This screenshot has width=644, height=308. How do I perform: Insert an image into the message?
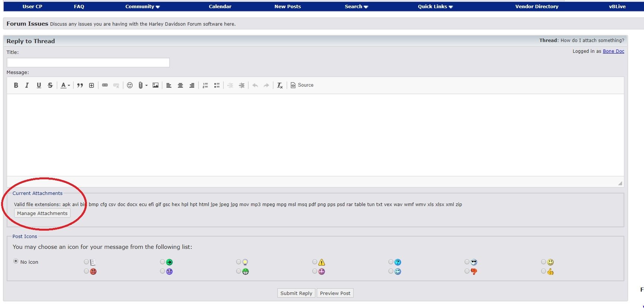pyautogui.click(x=156, y=85)
